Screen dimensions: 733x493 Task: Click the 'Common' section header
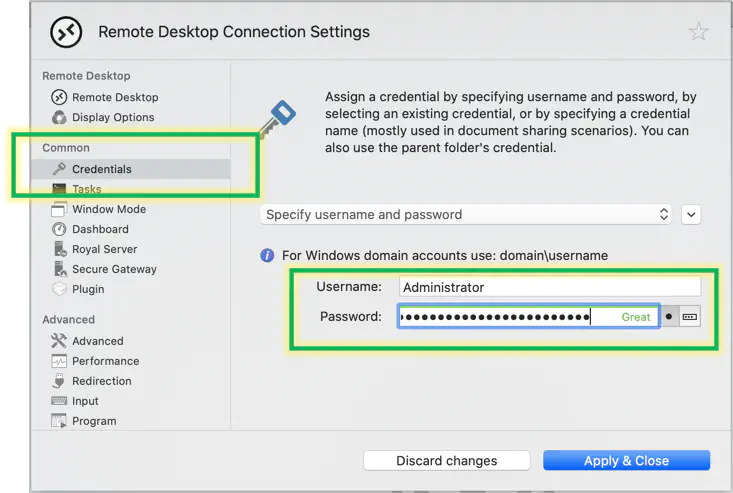coord(66,148)
